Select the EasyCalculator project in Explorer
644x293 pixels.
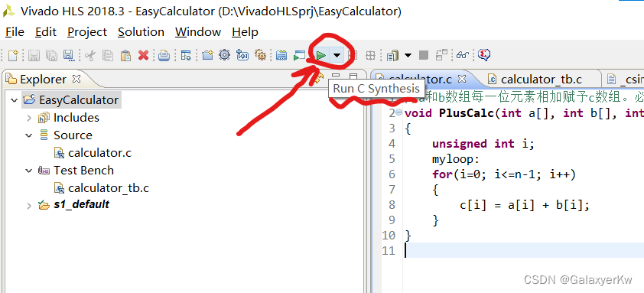point(79,100)
